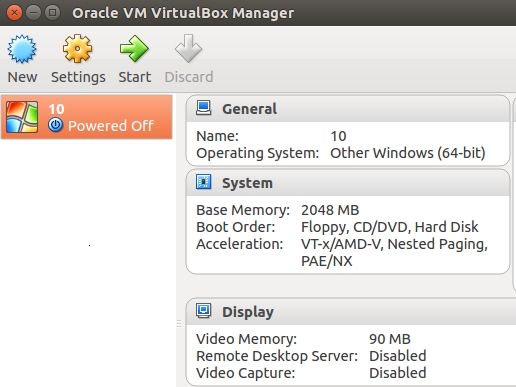Click Video Capture 'Disabled' value

pos(398,373)
